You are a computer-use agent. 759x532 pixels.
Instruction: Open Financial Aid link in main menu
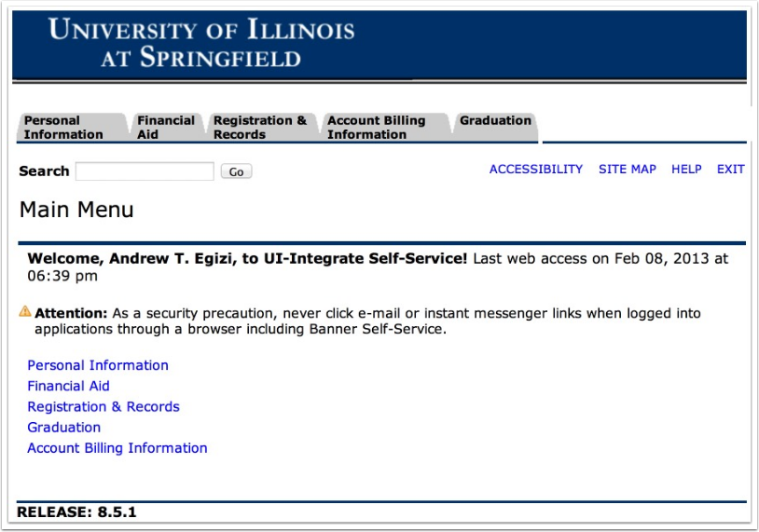pos(68,386)
